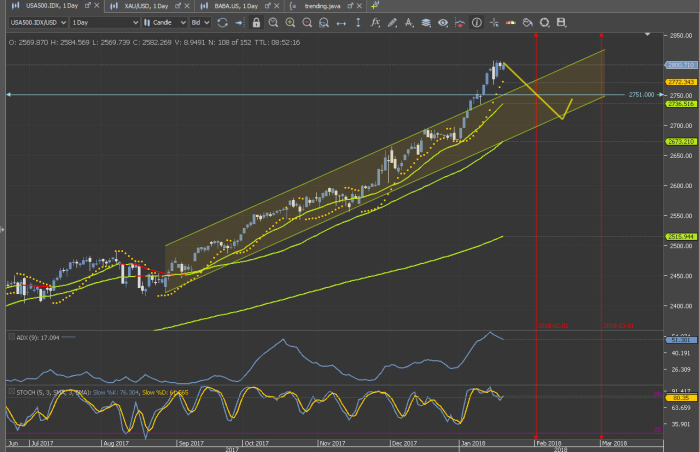Click the 80.35 stochastic value tag
The image size is (700, 452).
tap(680, 398)
